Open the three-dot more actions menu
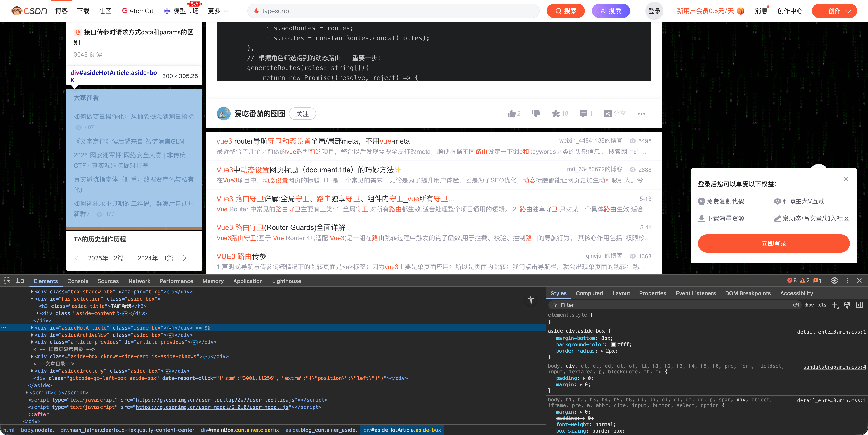The width and height of the screenshot is (868, 435). click(641, 113)
